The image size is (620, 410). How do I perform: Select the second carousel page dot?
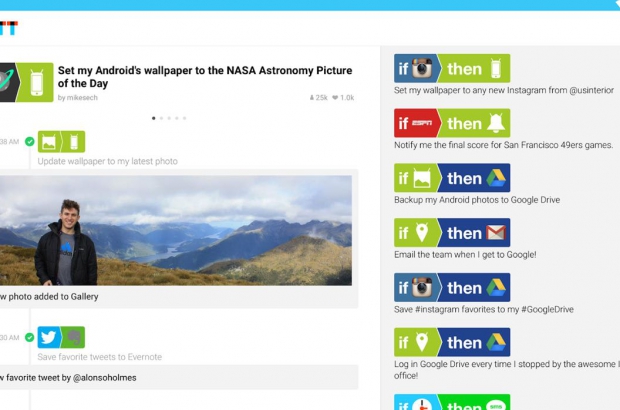[x=161, y=118]
